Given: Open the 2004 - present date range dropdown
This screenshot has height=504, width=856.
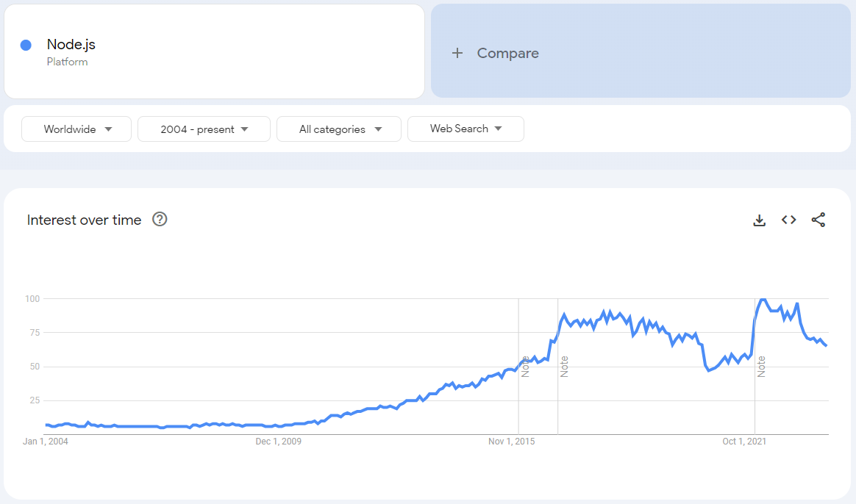Looking at the screenshot, I should coord(204,129).
